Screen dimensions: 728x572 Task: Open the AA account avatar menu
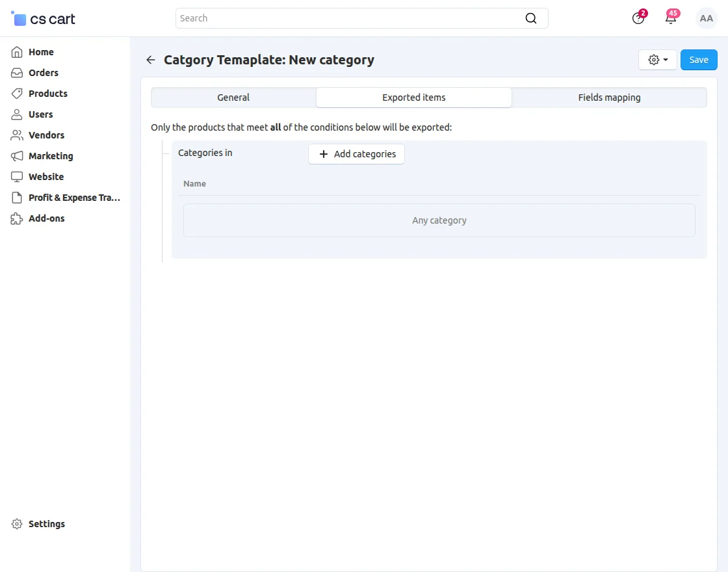pyautogui.click(x=706, y=18)
